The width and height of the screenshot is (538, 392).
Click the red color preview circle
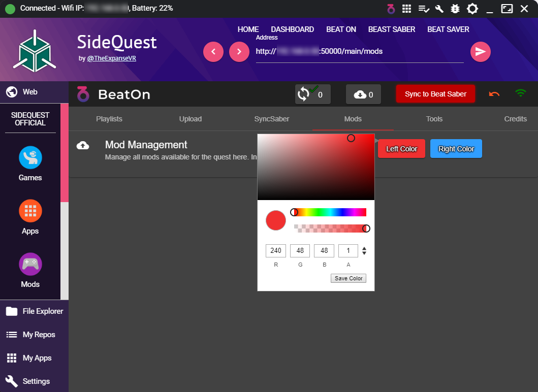tap(275, 220)
